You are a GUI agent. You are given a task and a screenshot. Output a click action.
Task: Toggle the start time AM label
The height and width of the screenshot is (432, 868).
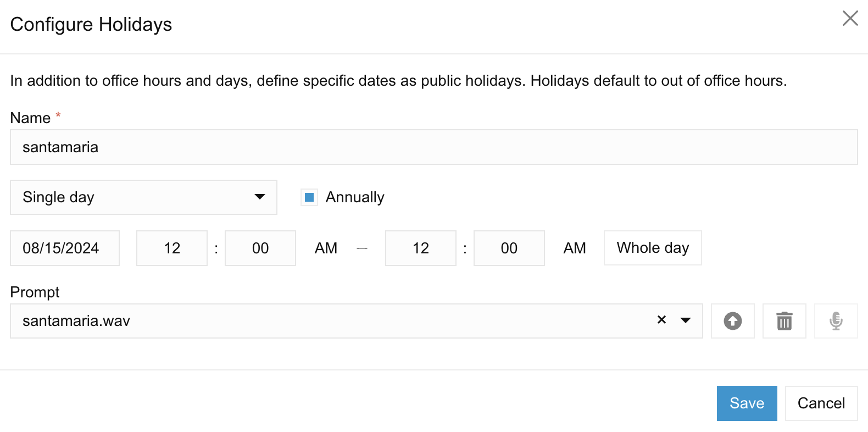[x=326, y=248]
